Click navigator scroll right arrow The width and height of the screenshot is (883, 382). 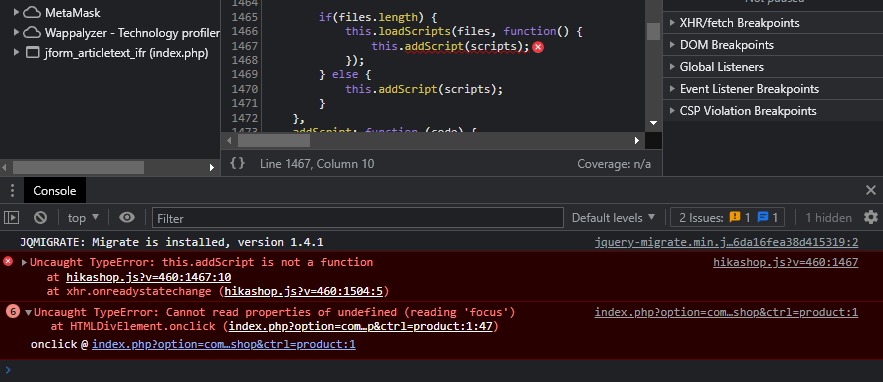pyautogui.click(x=212, y=167)
